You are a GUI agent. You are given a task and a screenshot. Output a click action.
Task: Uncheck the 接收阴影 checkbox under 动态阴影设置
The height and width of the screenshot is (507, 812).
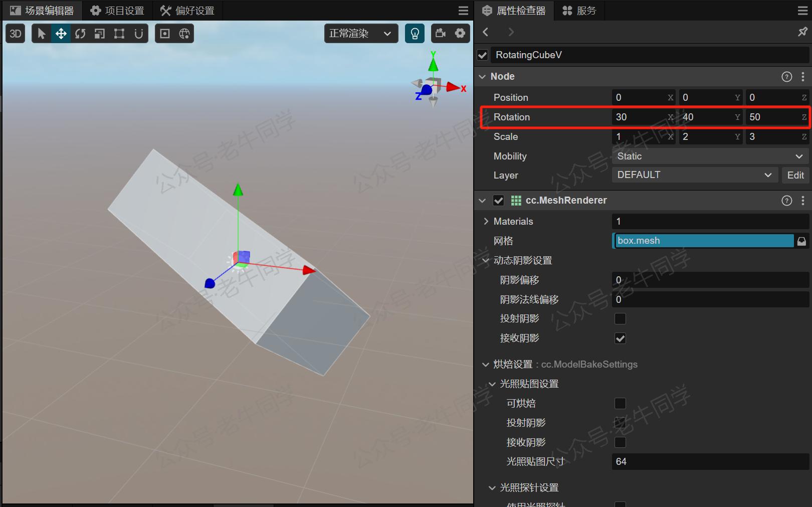(620, 339)
